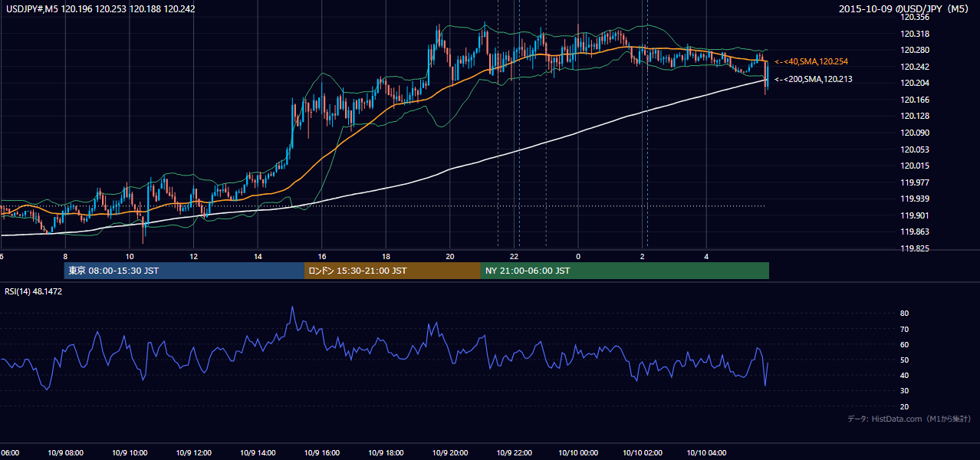Click the 10/9 20:00 time axis label
Viewport: 980px width, 460px height.
pos(451,453)
